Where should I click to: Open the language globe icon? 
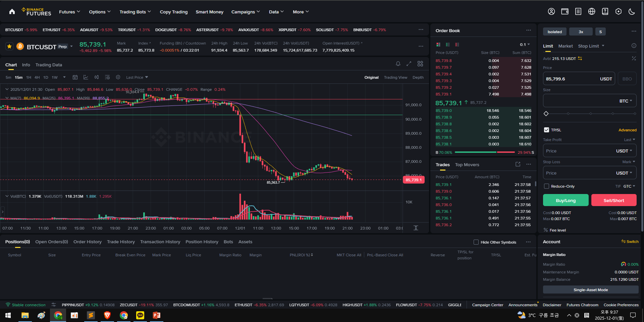592,12
